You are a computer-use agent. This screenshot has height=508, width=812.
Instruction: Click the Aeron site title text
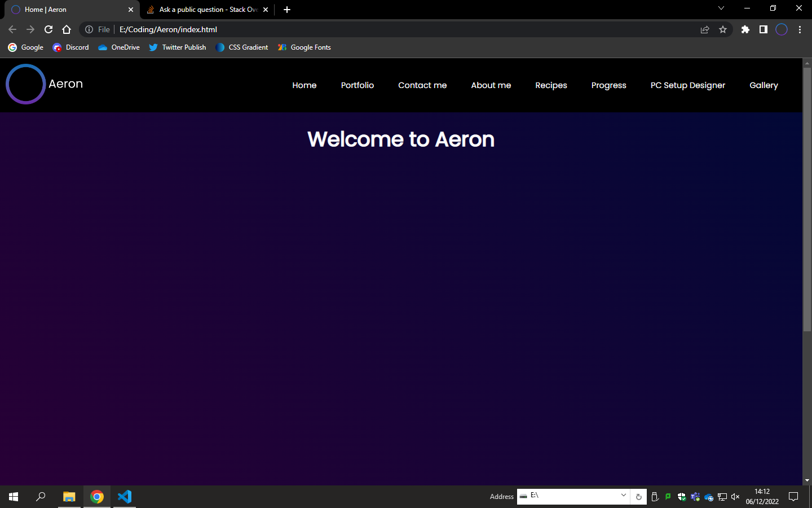[x=65, y=84]
